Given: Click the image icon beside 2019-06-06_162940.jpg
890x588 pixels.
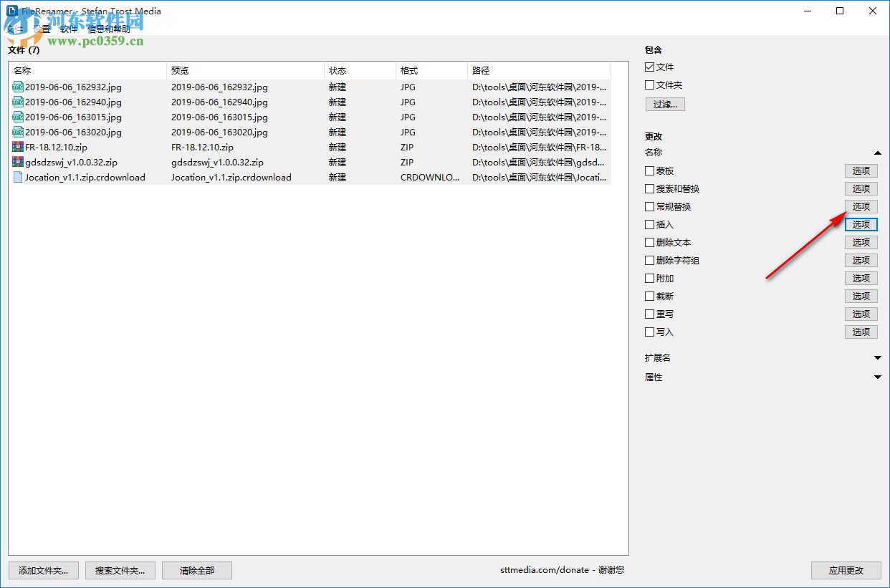Looking at the screenshot, I should point(18,102).
